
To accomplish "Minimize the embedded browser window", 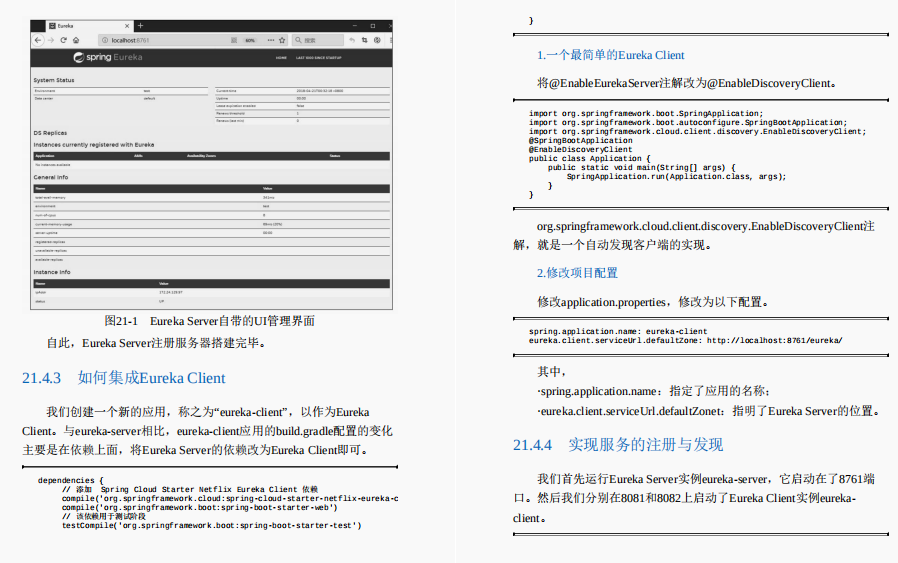I will click(355, 26).
